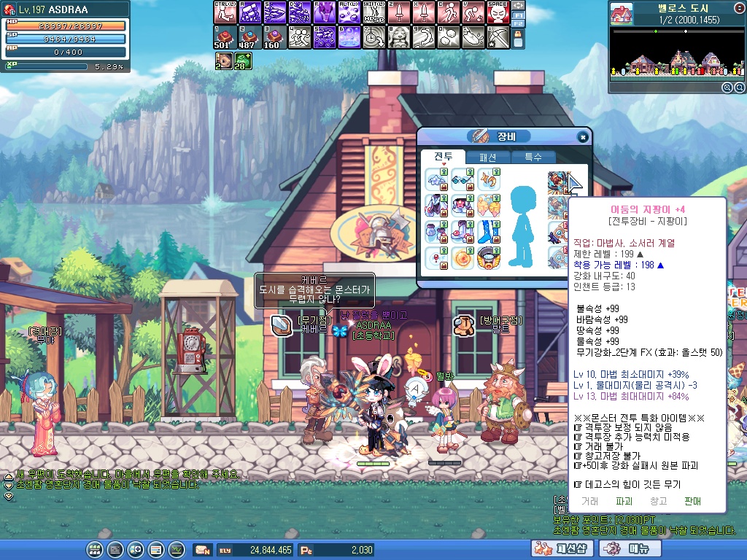Open the 피선샵 cash shop button
Image resolution: width=747 pixels, height=560 pixels.
(562, 549)
